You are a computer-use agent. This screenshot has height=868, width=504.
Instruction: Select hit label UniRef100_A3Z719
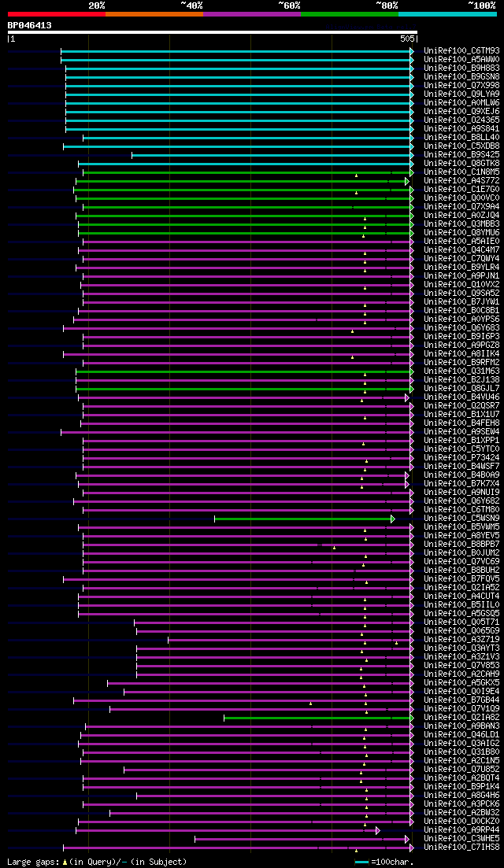coord(462,640)
